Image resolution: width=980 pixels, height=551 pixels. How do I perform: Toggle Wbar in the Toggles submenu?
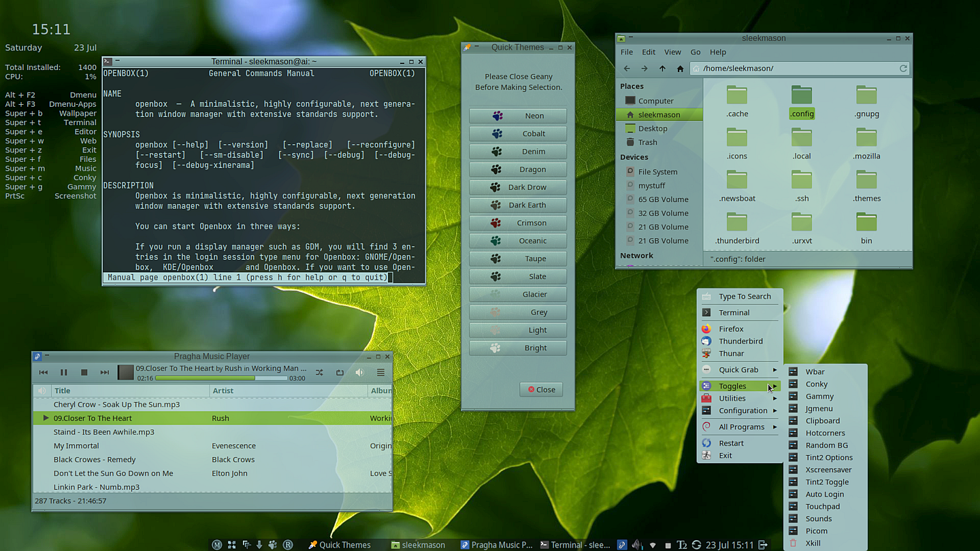click(826, 371)
